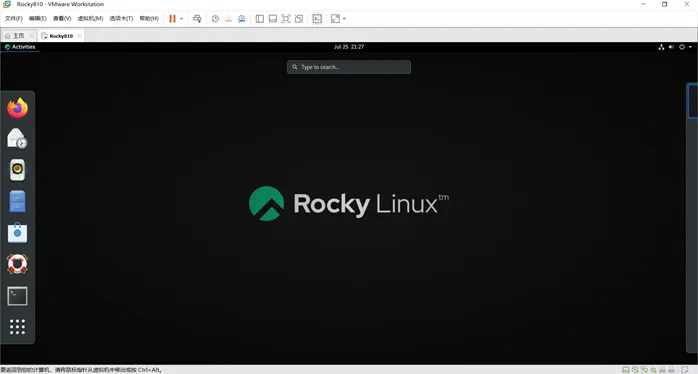Image resolution: width=698 pixels, height=374 pixels.
Task: Open the 查看(V) menu
Action: click(x=62, y=19)
